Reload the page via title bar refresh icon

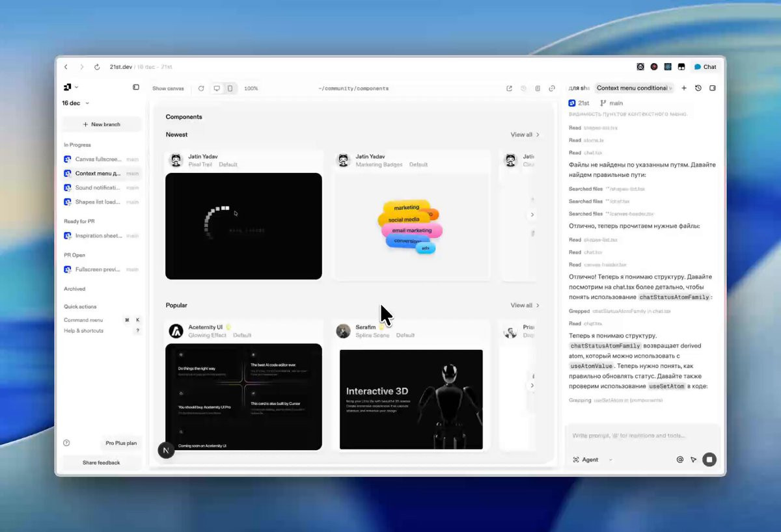97,67
